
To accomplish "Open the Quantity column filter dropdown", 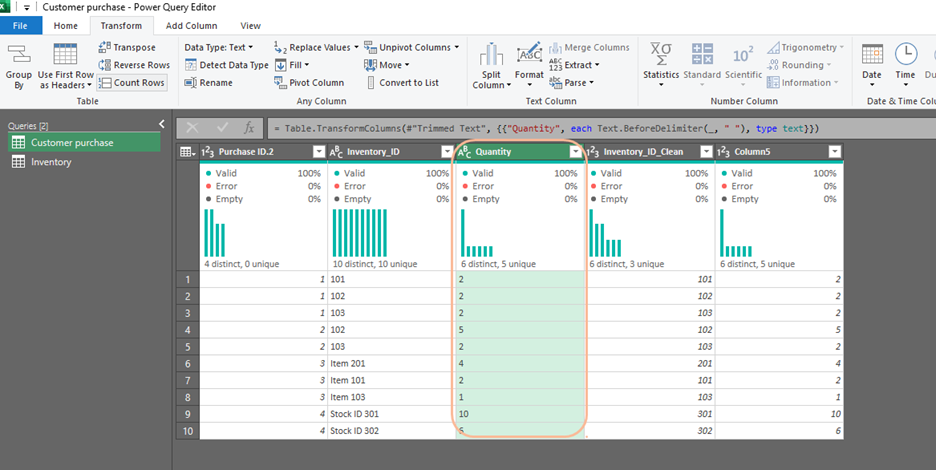I will [575, 152].
